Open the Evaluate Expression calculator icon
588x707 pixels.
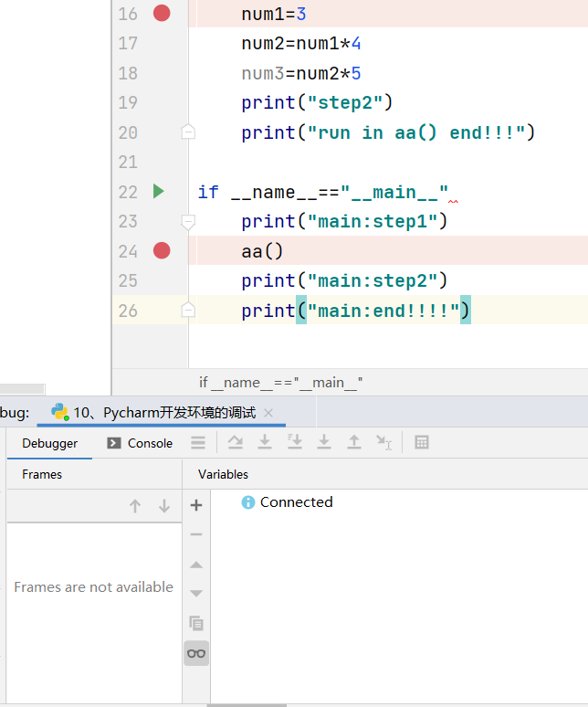422,443
